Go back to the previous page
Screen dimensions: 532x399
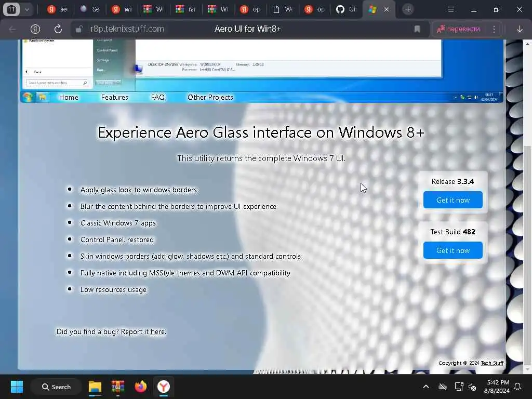[12, 29]
